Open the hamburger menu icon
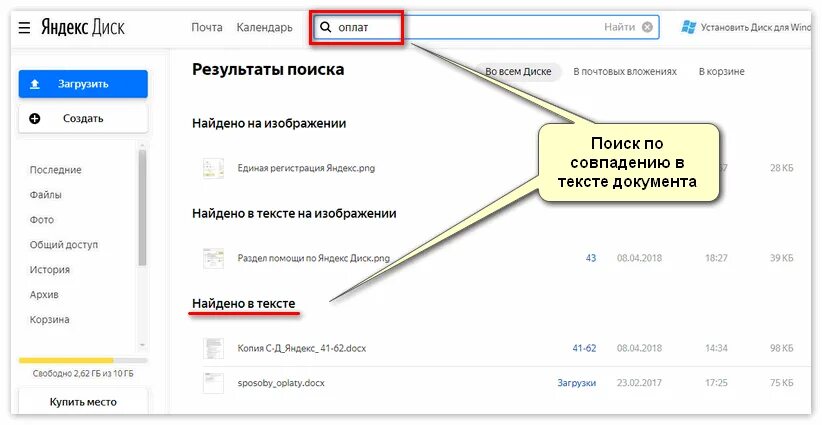The image size is (822, 425). click(24, 27)
